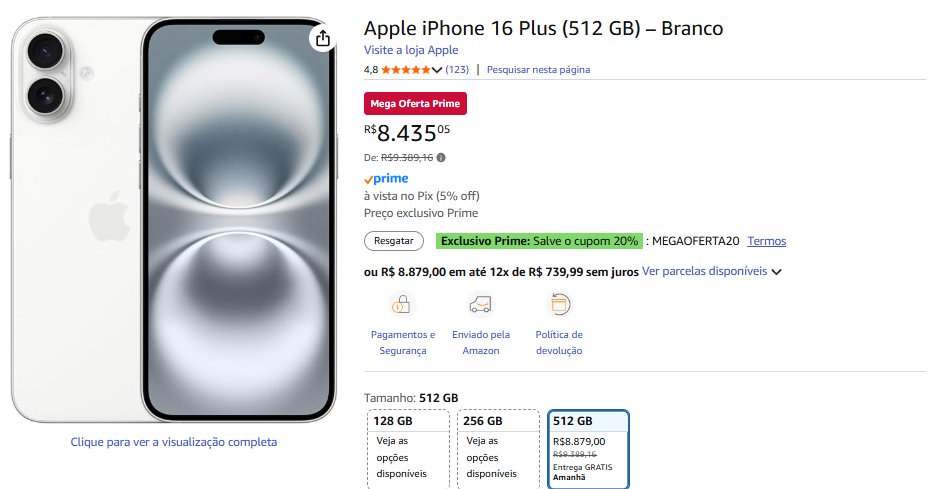Click the Mega Oferta Prime badge
This screenshot has width=945, height=489.
415,103
